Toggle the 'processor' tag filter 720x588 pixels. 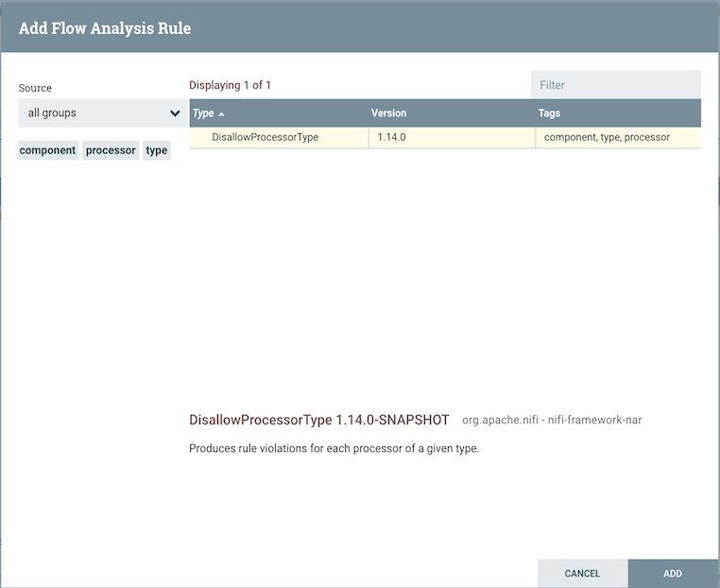pos(111,150)
